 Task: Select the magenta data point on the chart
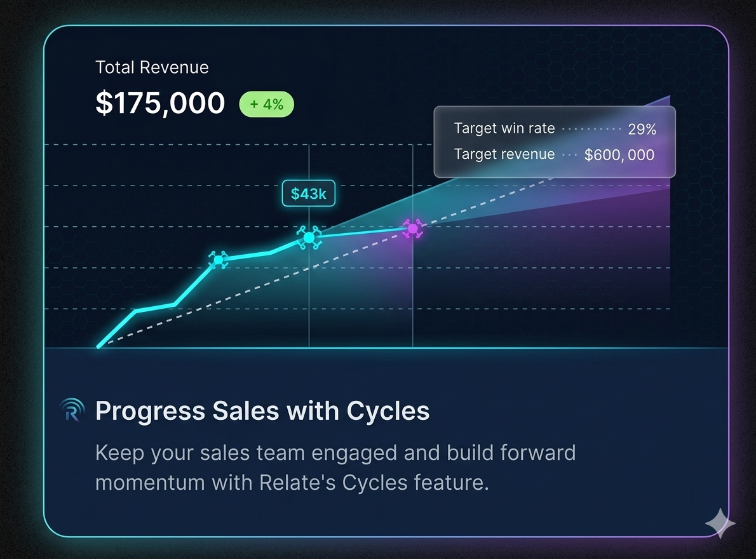click(x=413, y=229)
